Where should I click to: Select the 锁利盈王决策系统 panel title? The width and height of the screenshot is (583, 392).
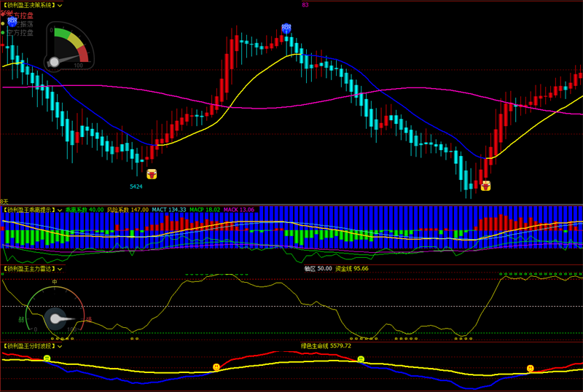coord(29,6)
